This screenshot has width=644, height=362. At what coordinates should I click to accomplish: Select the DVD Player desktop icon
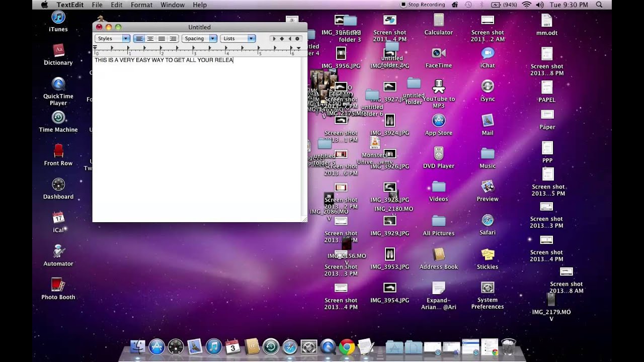click(439, 158)
